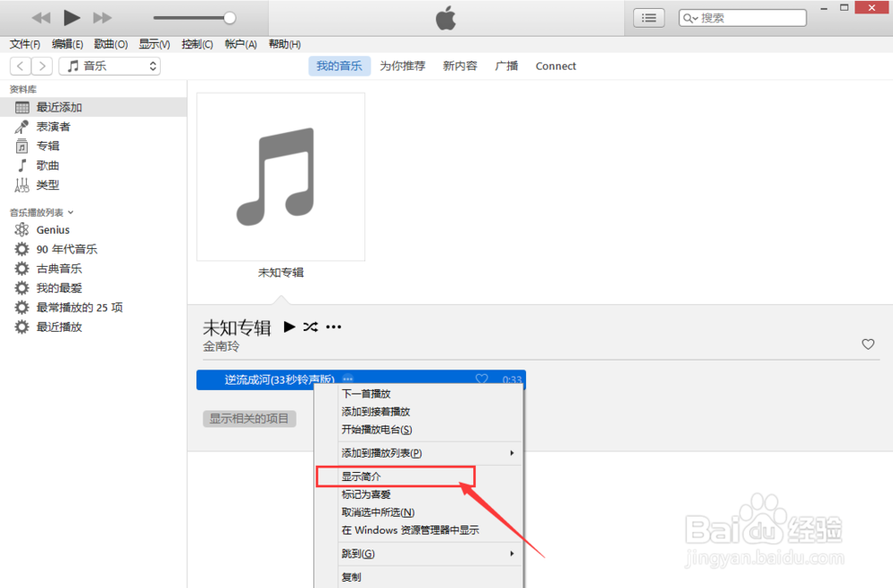893x588 pixels.
Task: Switch to the 广播 tab
Action: [x=506, y=65]
